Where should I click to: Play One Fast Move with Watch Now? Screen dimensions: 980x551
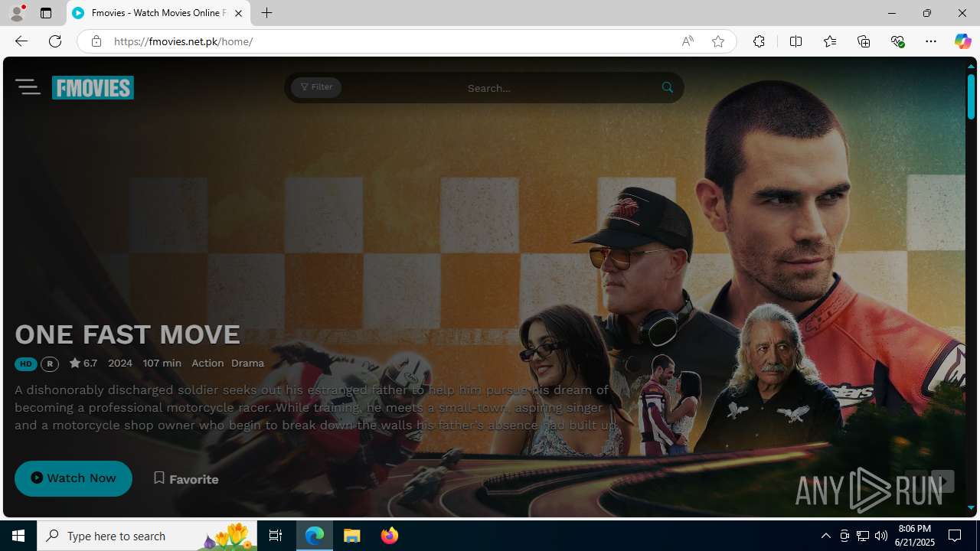(73, 478)
